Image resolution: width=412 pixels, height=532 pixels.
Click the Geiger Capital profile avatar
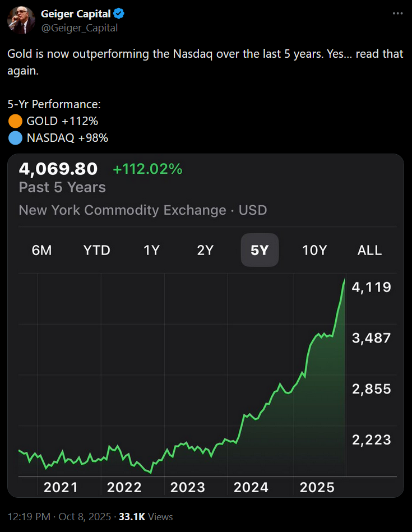[x=21, y=20]
